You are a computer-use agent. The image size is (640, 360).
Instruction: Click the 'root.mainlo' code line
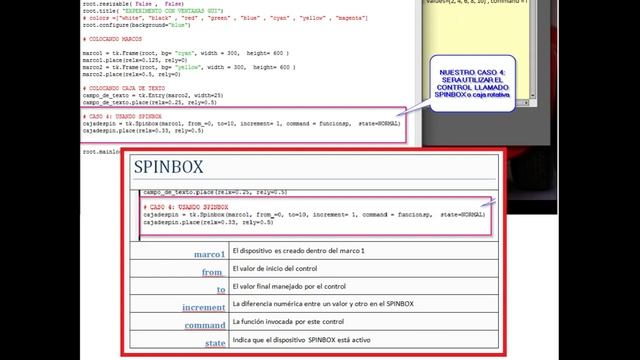[101, 152]
